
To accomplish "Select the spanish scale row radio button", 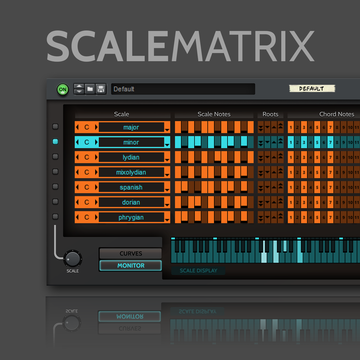I will 55,187.
